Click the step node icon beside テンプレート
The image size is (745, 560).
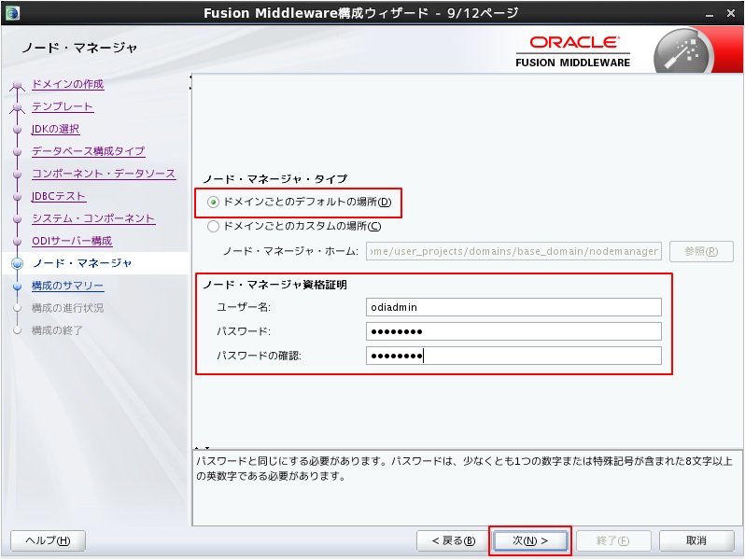tap(18, 107)
